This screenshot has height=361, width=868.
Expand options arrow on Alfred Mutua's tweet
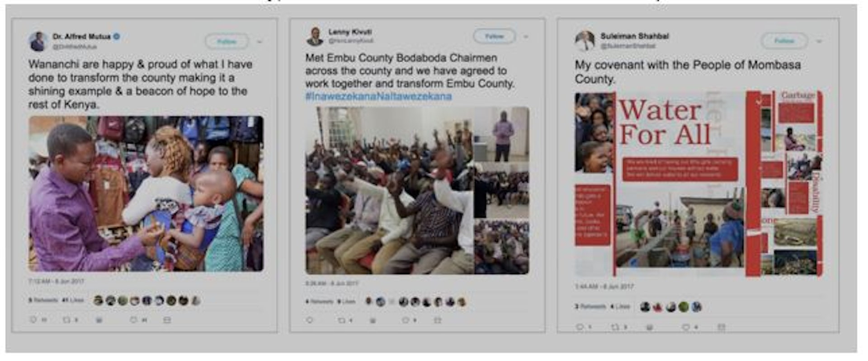(x=260, y=42)
